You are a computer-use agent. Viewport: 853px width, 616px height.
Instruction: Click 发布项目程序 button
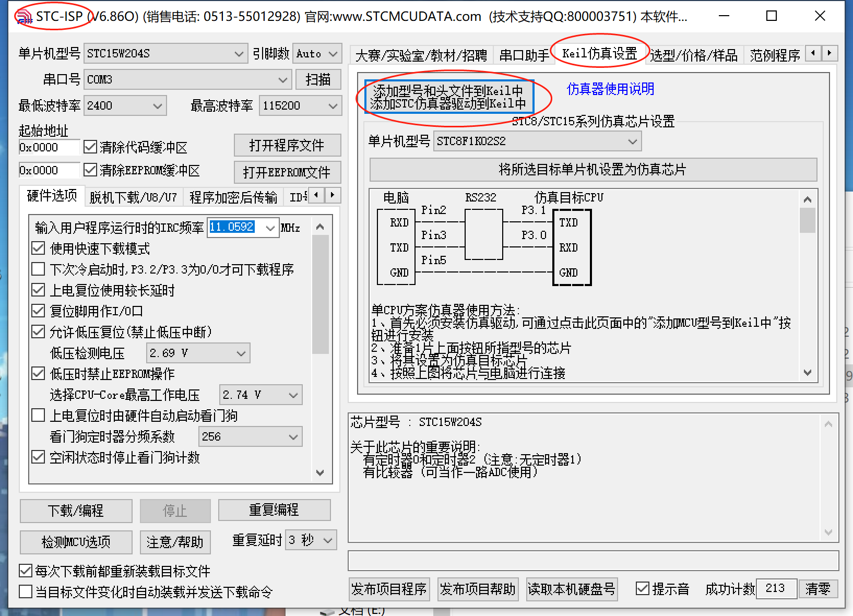tap(389, 589)
